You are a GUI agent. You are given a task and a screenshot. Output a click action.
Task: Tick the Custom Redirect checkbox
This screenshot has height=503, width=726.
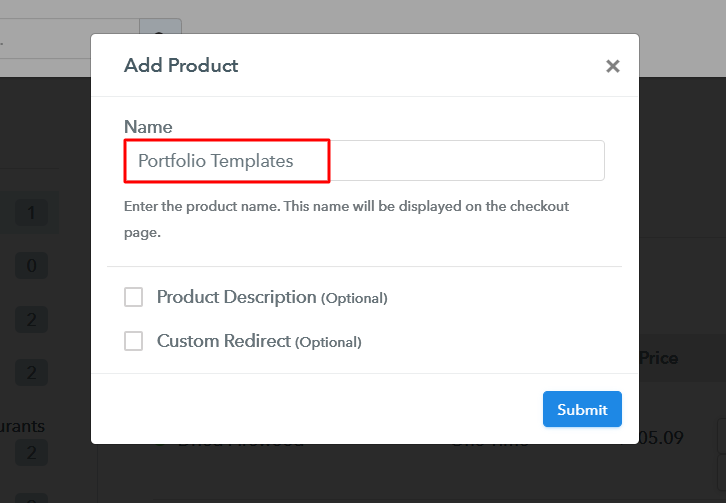pos(133,341)
